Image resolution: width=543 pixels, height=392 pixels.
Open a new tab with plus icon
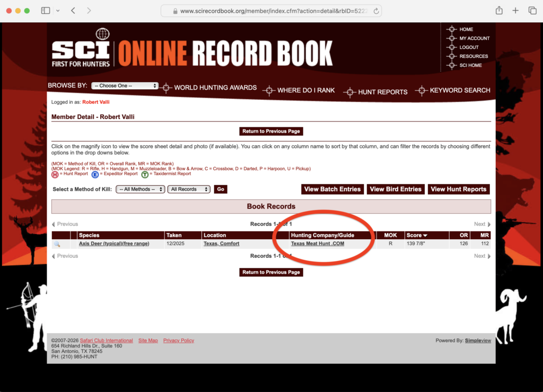coord(515,11)
